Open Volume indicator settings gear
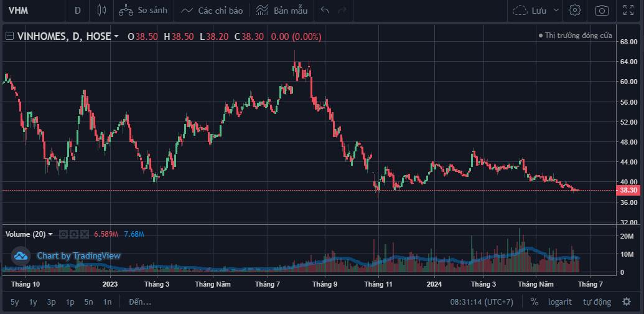Image resolution: width=644 pixels, height=314 pixels. (74, 234)
